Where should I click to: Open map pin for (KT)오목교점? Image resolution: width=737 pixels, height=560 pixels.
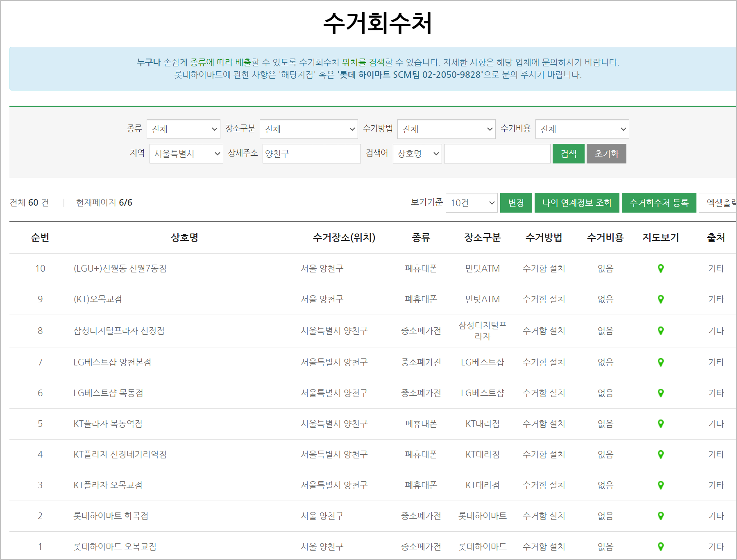click(660, 299)
